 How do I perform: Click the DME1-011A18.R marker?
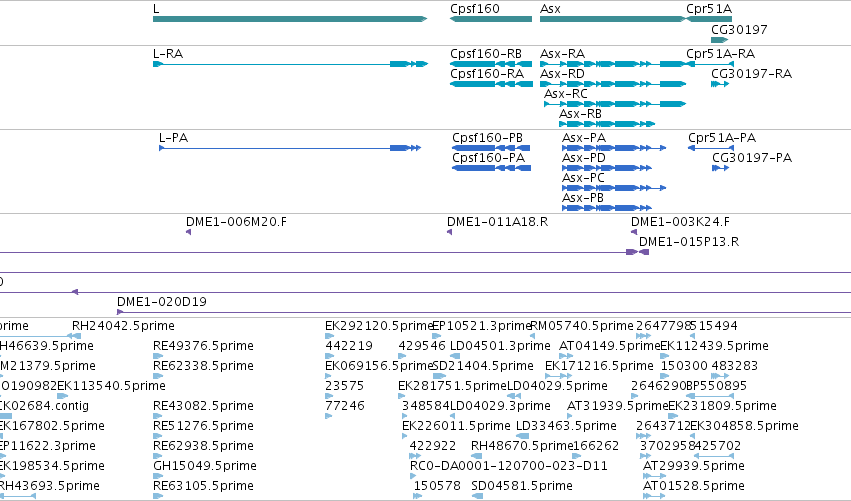(x=449, y=232)
